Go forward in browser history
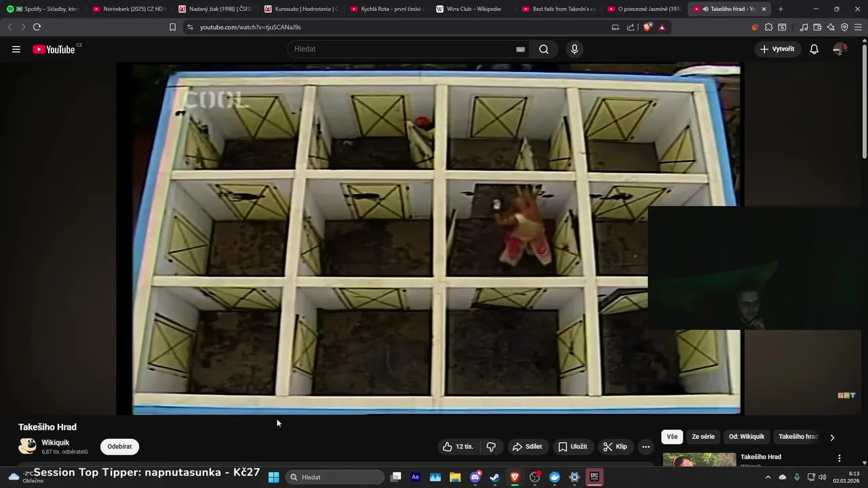The height and width of the screenshot is (488, 868). [23, 27]
